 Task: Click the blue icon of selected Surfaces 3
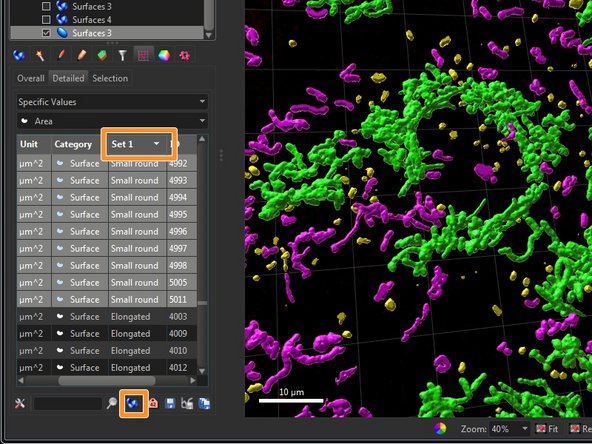pyautogui.click(x=62, y=33)
